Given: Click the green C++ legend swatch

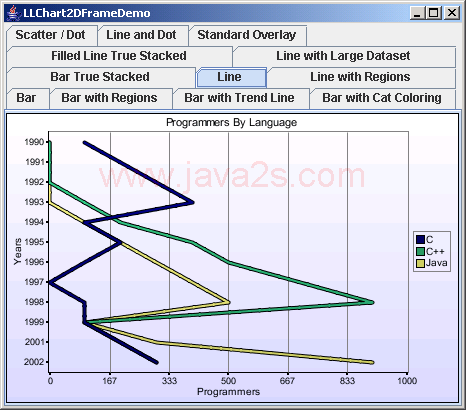Looking at the screenshot, I should (420, 252).
